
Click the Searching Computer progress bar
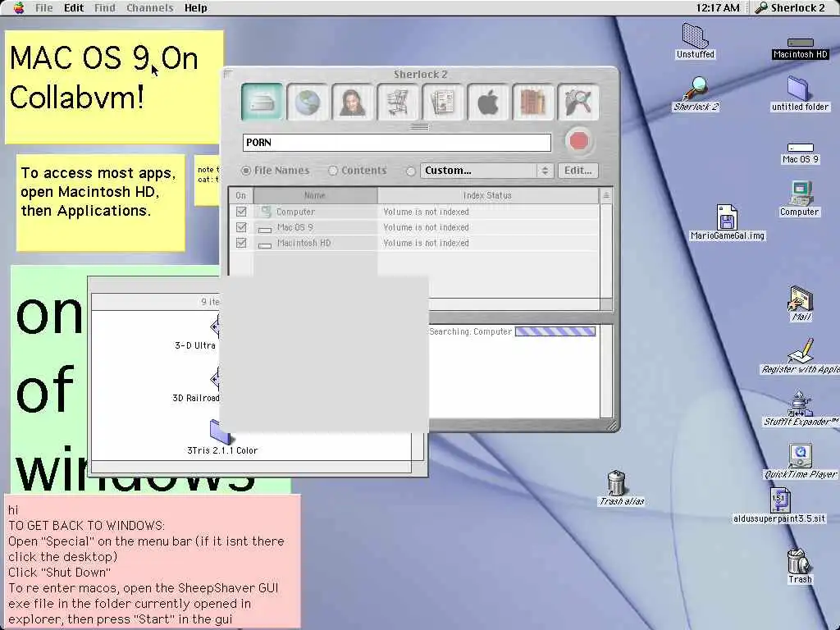click(555, 331)
